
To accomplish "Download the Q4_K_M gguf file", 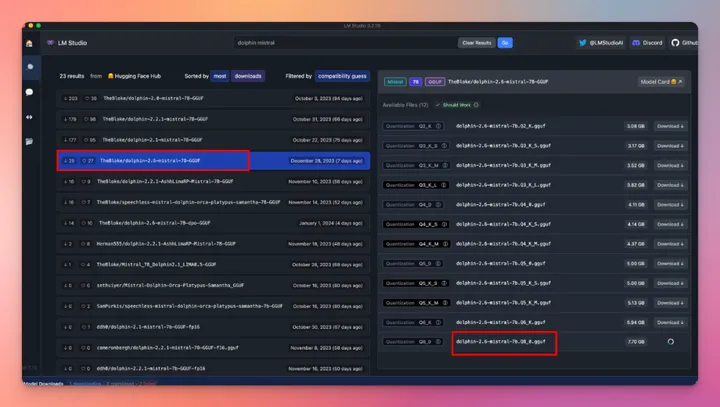I will tap(670, 244).
